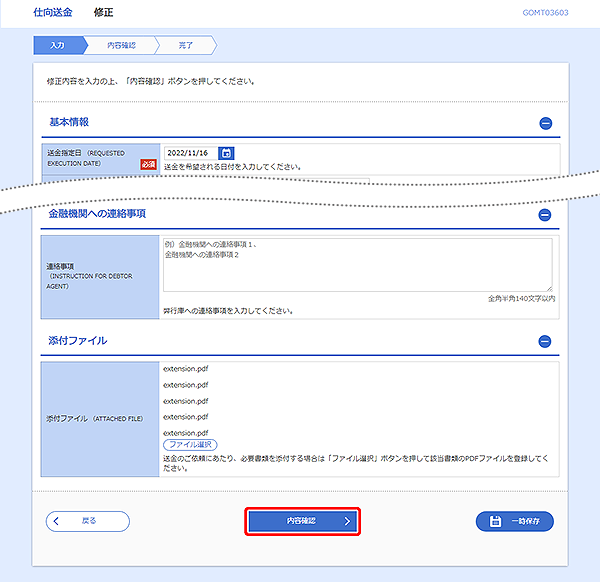Click the right arrow icon on 内容確認 button
Image resolution: width=600 pixels, height=582 pixels.
tap(347, 521)
